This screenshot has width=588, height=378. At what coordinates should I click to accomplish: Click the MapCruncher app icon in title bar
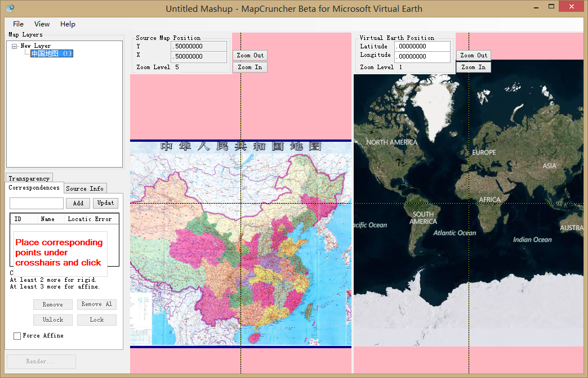click(10, 8)
